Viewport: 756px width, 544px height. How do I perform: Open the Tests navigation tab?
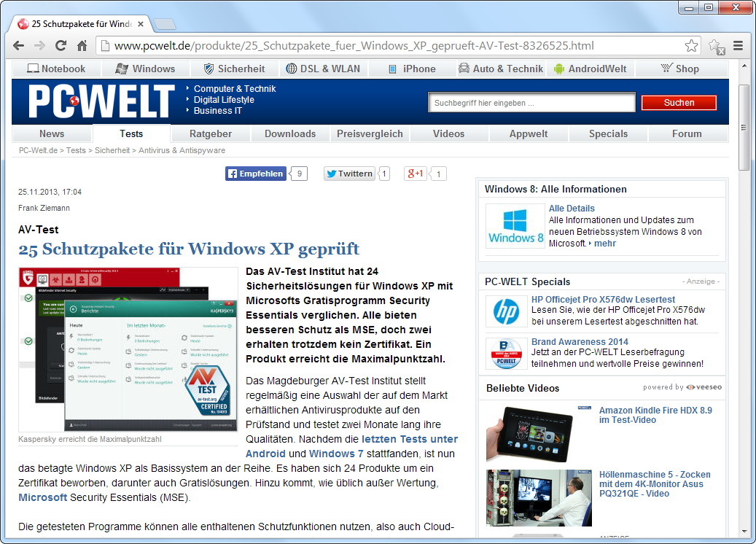(131, 133)
